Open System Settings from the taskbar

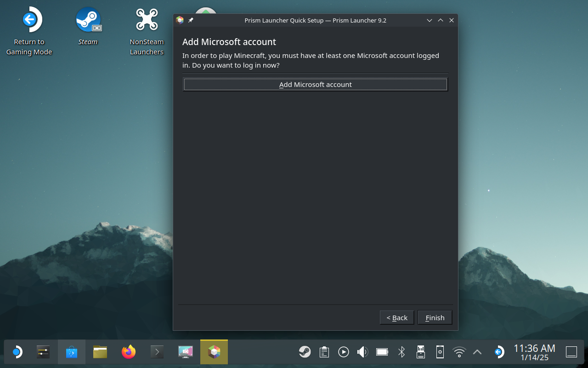coord(43,352)
